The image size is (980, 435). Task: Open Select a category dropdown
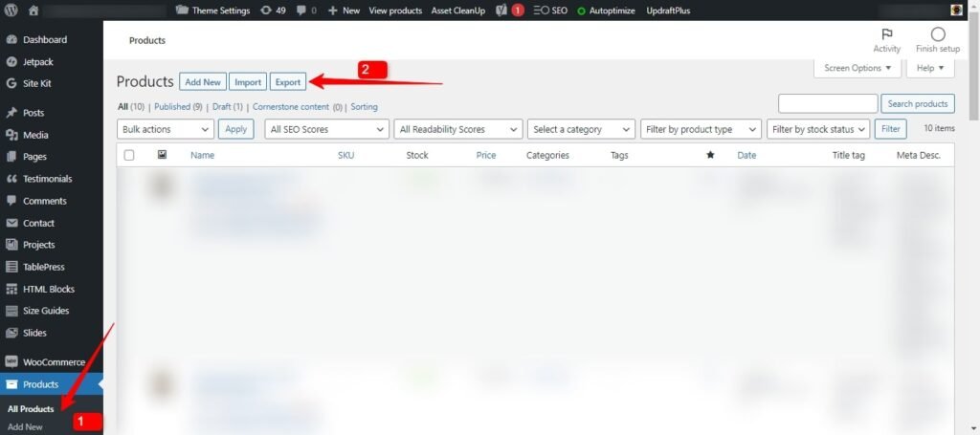pyautogui.click(x=581, y=129)
